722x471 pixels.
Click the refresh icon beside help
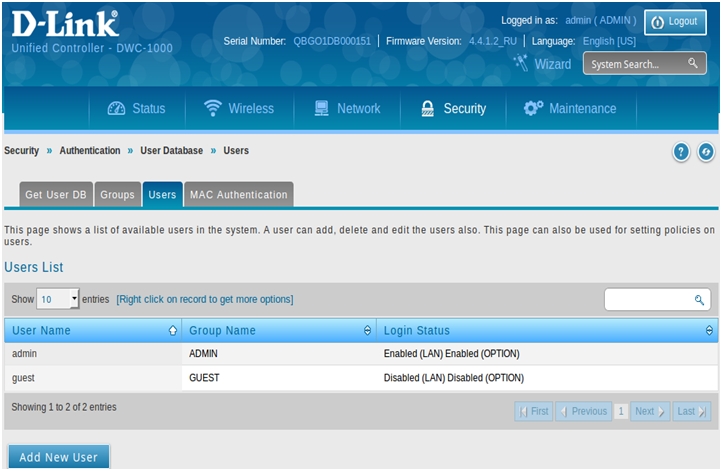pos(706,152)
